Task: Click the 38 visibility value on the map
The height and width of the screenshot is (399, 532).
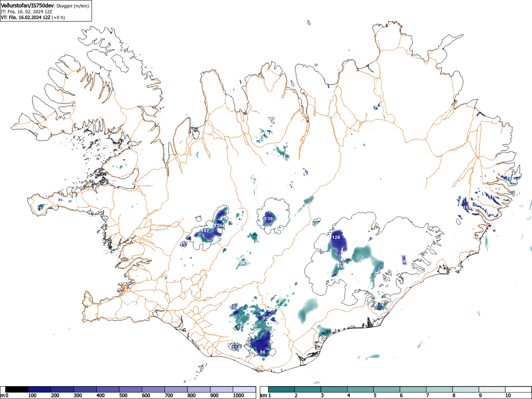Action: (242, 263)
